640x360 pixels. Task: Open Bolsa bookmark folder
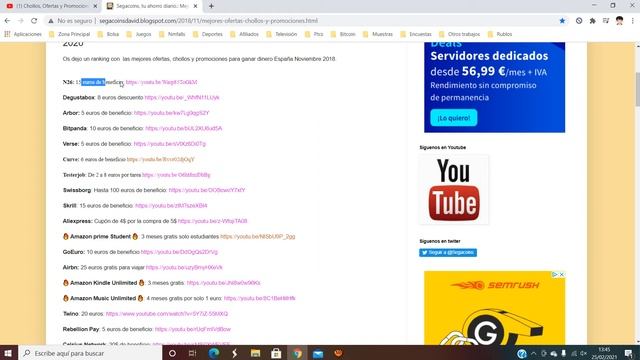(108, 34)
